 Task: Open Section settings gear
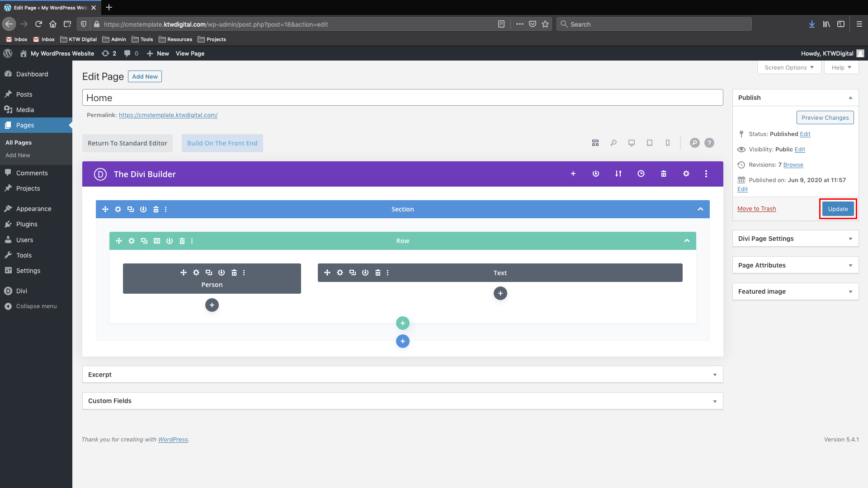(x=118, y=209)
